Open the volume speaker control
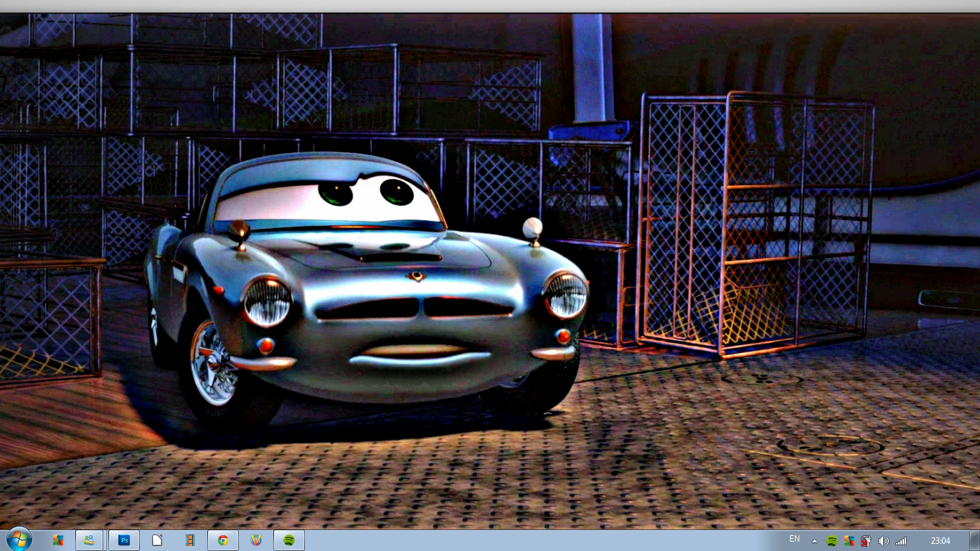Screen dimensions: 980x551 point(883,541)
